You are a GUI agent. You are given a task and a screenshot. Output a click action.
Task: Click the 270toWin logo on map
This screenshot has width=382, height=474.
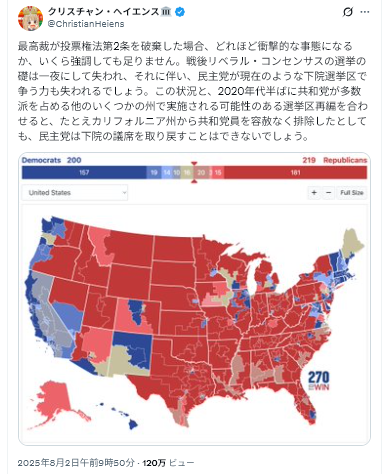click(x=319, y=381)
